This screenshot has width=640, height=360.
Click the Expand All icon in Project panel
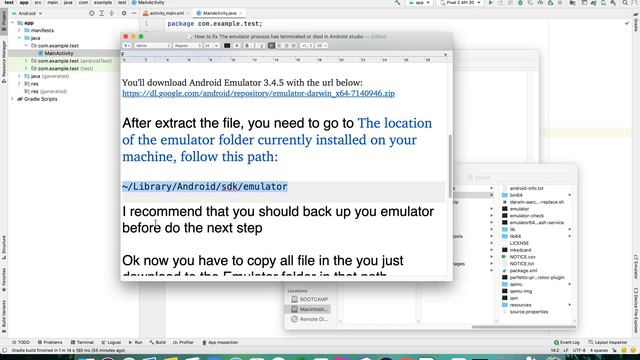(x=102, y=13)
